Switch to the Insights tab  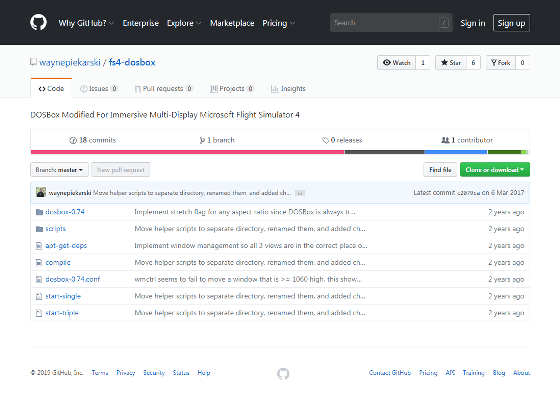(288, 89)
